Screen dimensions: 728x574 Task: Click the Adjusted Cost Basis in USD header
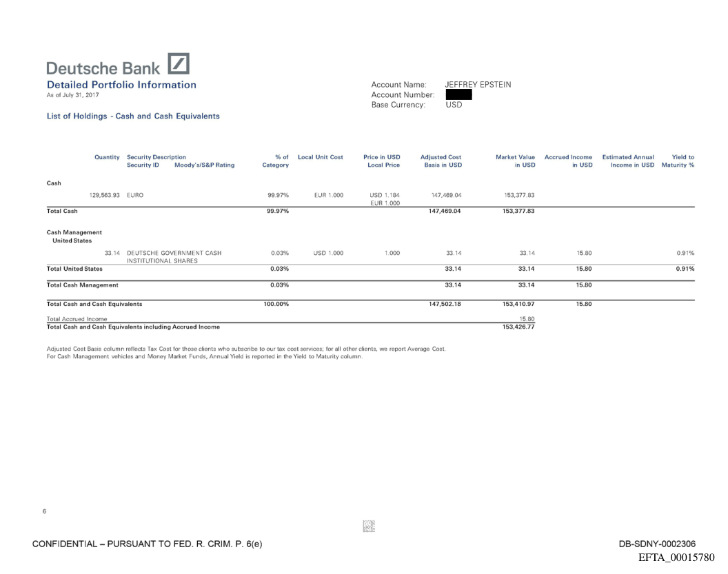click(x=441, y=161)
